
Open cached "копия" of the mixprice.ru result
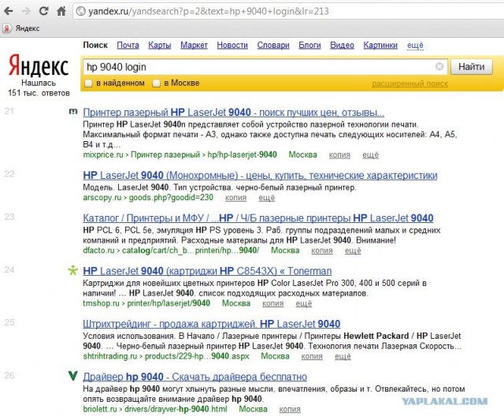tap(339, 155)
